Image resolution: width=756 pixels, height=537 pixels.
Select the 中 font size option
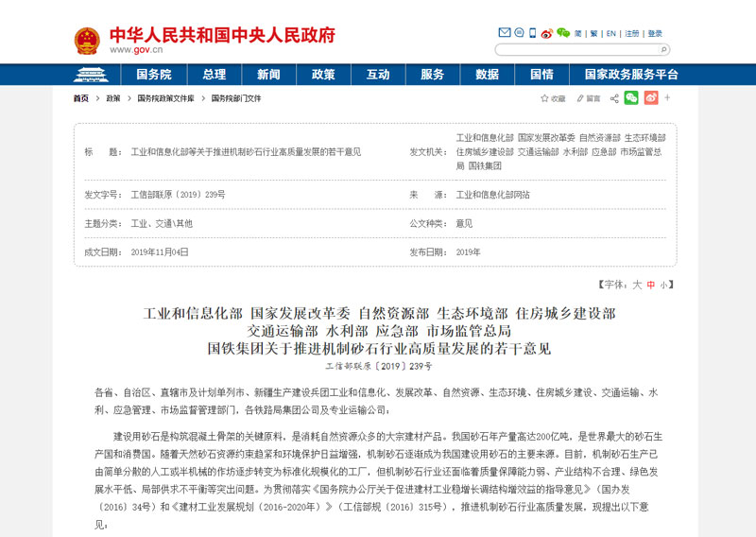pyautogui.click(x=650, y=284)
